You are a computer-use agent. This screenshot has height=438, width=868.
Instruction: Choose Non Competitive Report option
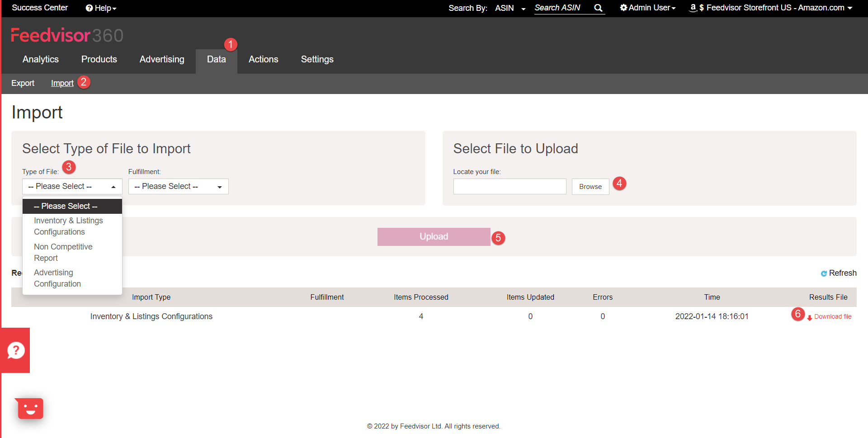[72, 252]
